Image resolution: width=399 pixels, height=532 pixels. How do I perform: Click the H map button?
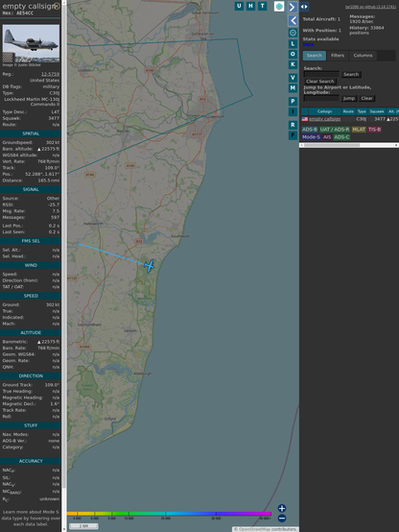[x=250, y=6]
